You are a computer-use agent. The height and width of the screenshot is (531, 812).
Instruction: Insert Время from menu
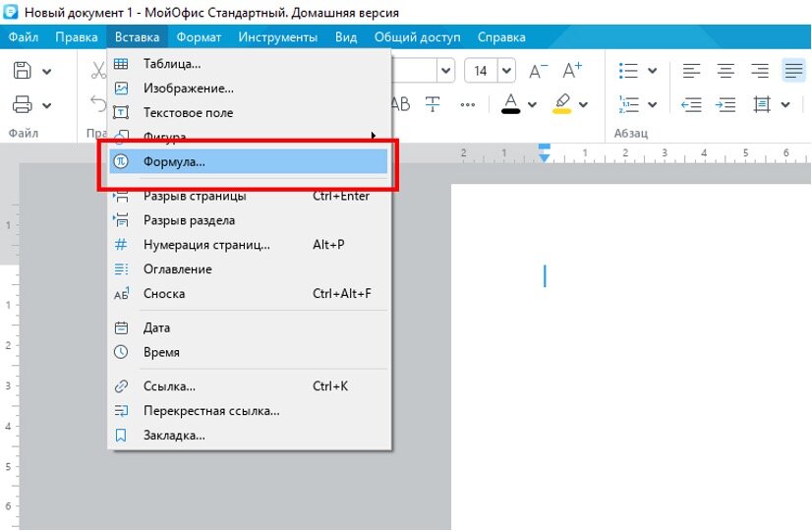(x=249, y=352)
